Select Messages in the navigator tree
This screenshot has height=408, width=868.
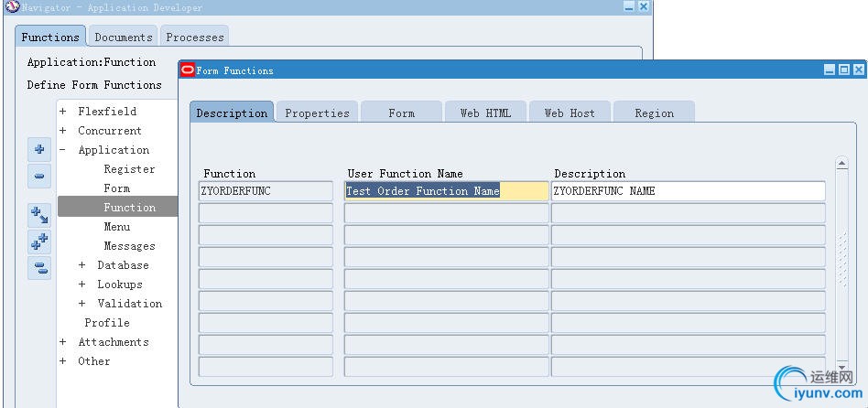129,246
